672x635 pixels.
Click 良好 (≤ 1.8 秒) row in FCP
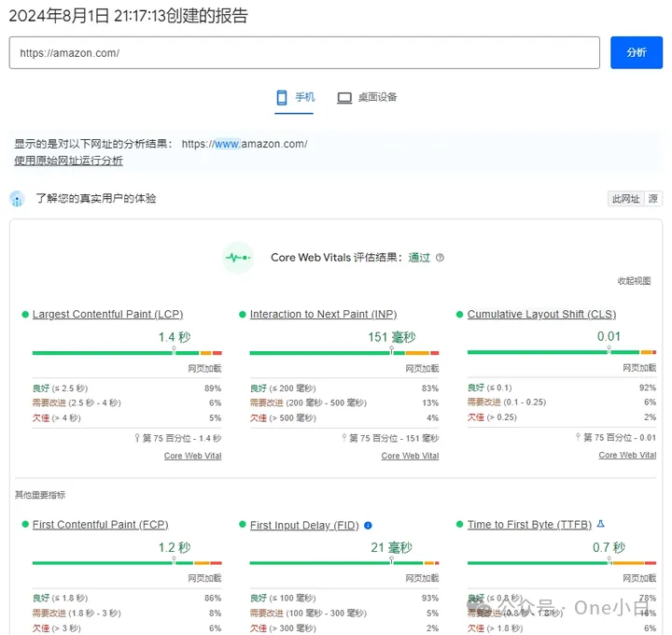click(127, 599)
